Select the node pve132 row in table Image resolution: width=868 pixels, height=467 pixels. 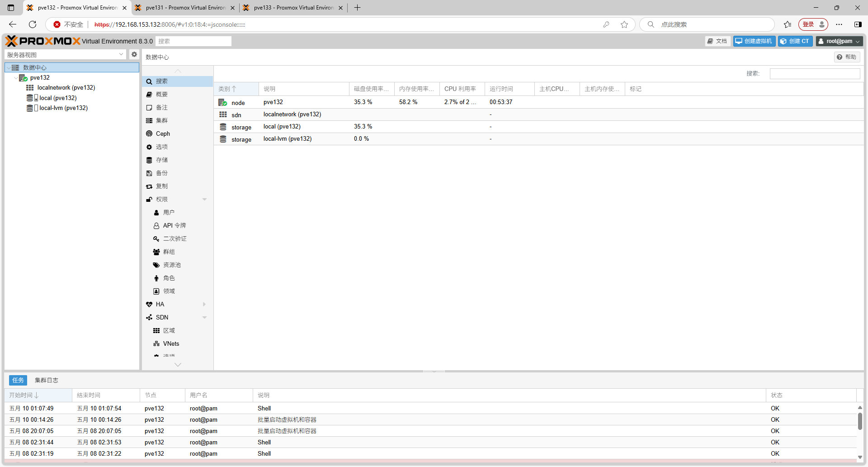538,102
